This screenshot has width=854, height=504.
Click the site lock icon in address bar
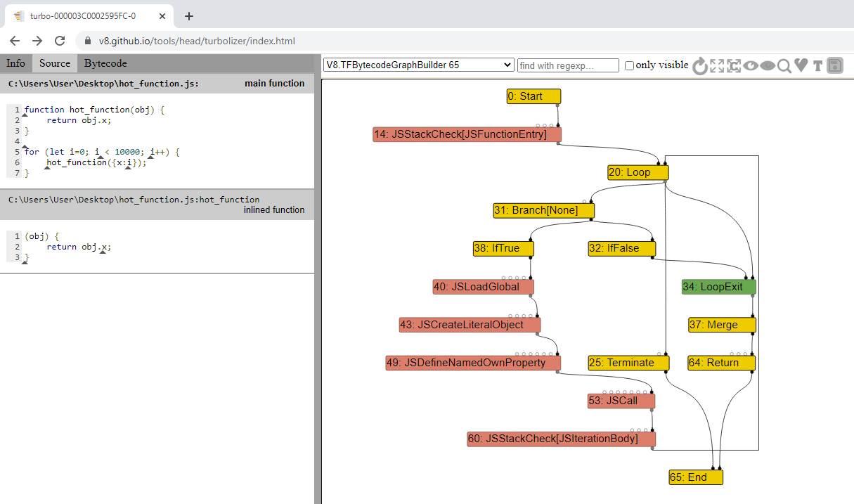pyautogui.click(x=88, y=41)
